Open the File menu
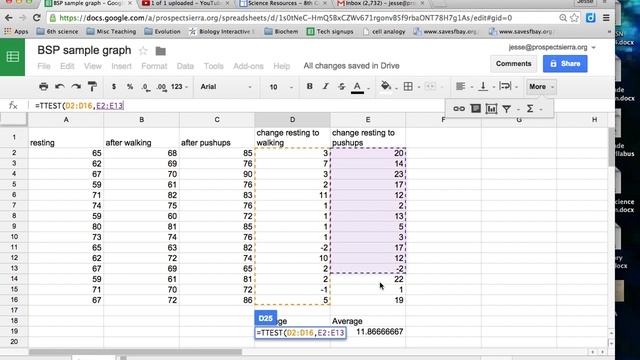640x360 pixels. tap(44, 66)
